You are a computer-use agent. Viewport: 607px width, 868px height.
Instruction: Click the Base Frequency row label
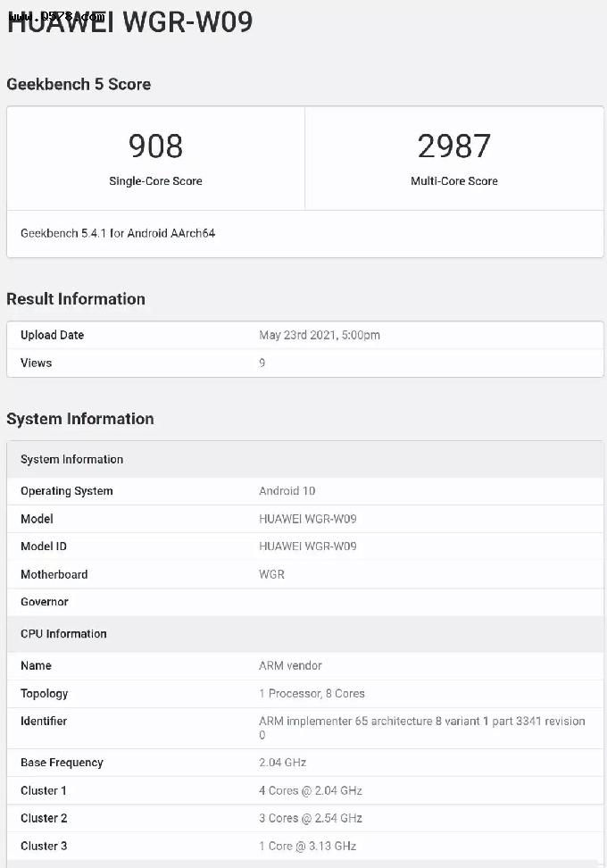click(x=62, y=763)
